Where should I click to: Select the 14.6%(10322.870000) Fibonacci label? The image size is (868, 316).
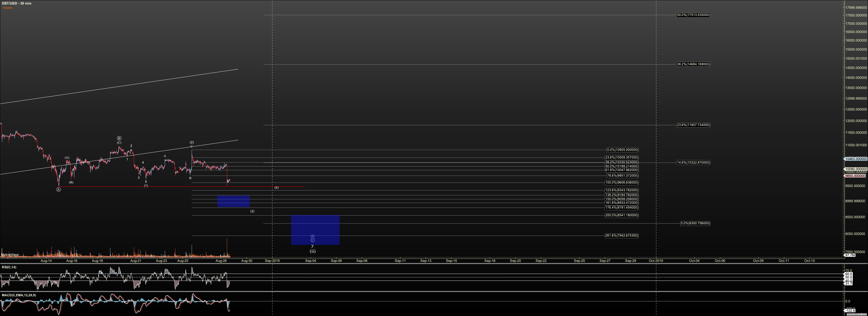pyautogui.click(x=693, y=163)
